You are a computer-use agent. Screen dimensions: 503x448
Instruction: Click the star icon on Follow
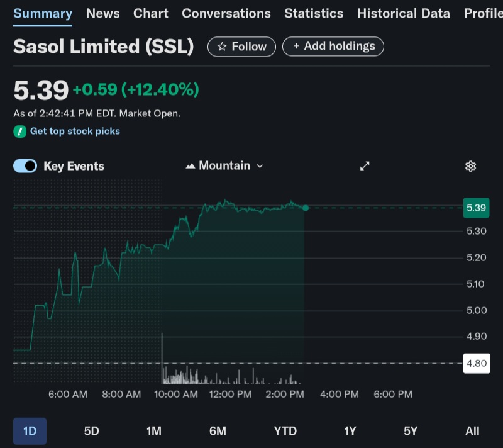click(x=221, y=47)
